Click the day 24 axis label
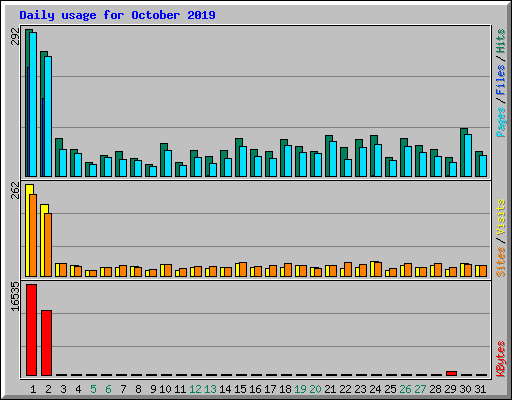Image resolution: width=512 pixels, height=400 pixels. [x=375, y=389]
